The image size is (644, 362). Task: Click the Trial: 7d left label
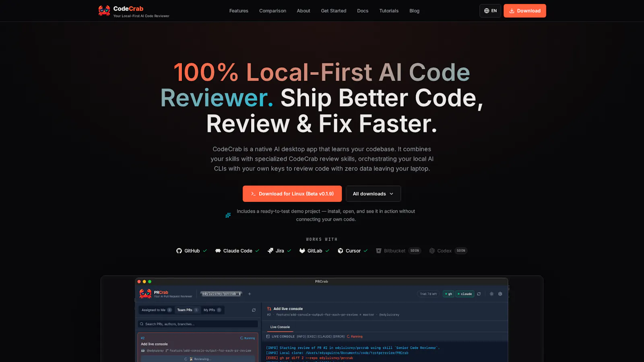428,294
